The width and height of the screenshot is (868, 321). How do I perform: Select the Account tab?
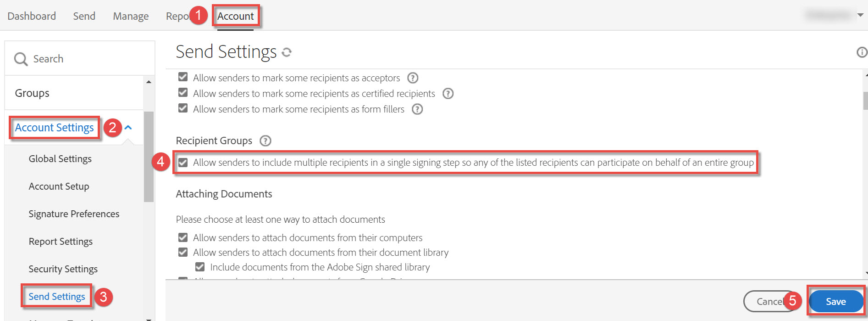click(236, 15)
